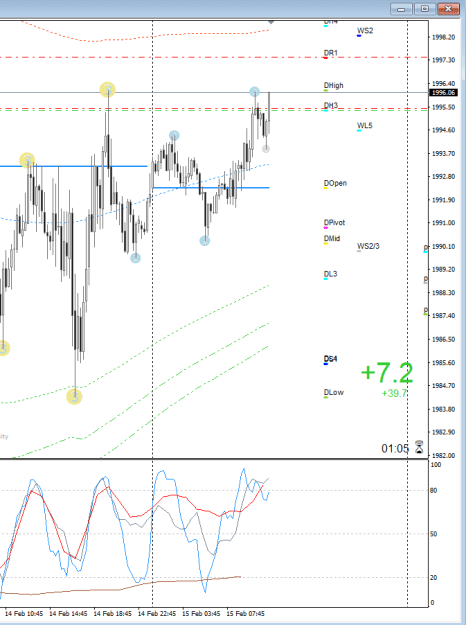The height and width of the screenshot is (625, 466).
Task: Click the 14 Feb 10:45 time label
Action: coord(24,613)
